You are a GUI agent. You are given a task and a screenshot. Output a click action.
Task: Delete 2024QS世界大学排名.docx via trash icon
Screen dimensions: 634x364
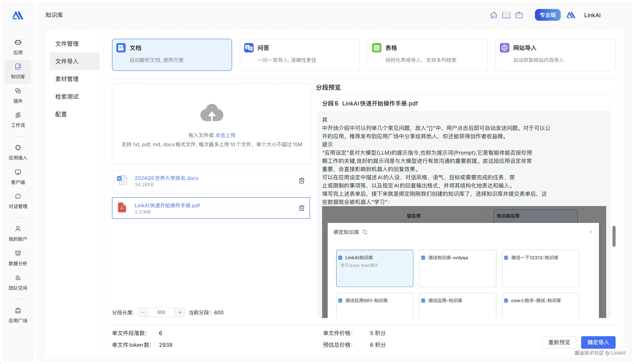302,180
